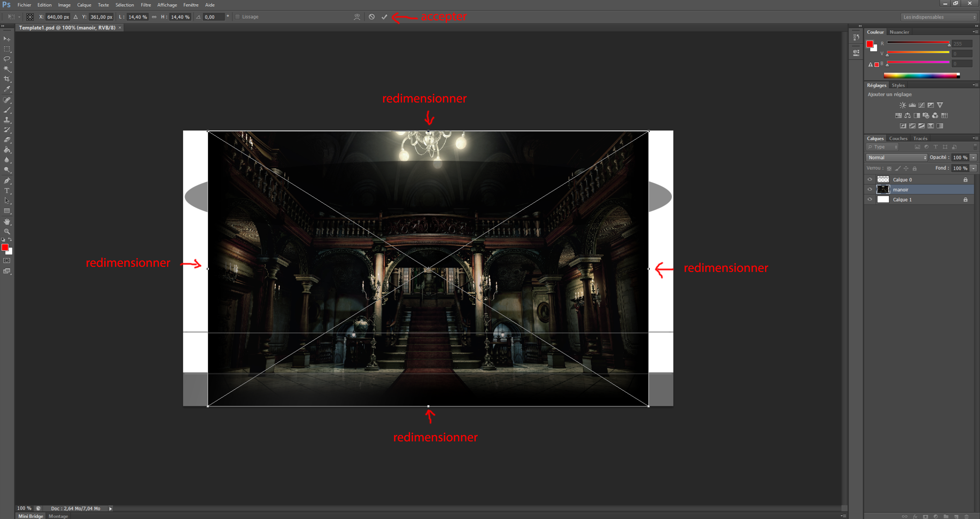Select the Rectangle shape tool
Screen dimensions: 980x519
(7, 211)
